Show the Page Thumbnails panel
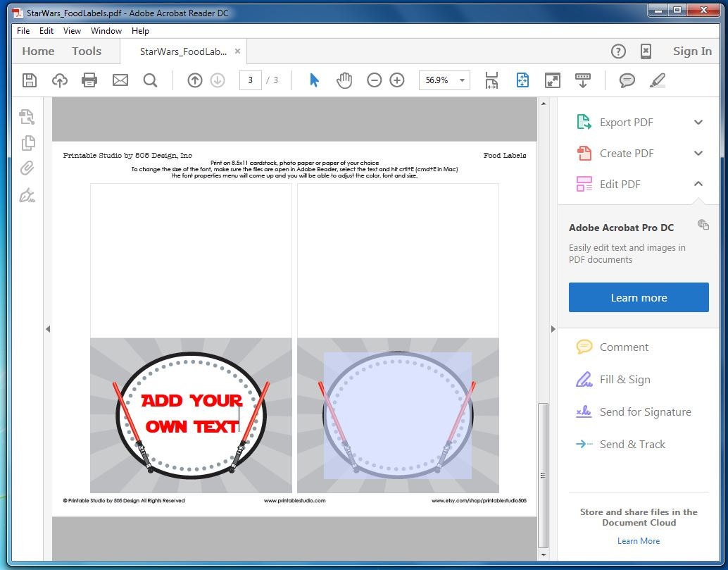The image size is (728, 570). tap(28, 143)
